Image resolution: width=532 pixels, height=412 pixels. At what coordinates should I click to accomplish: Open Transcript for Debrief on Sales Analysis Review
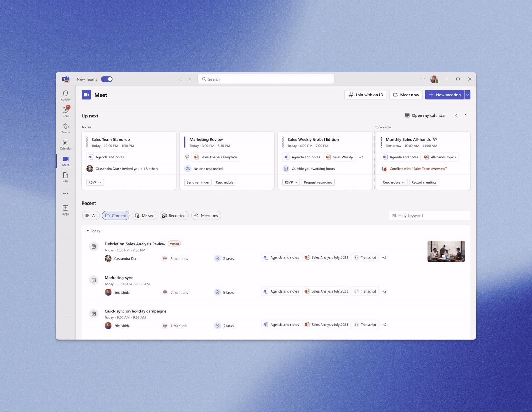pos(365,257)
